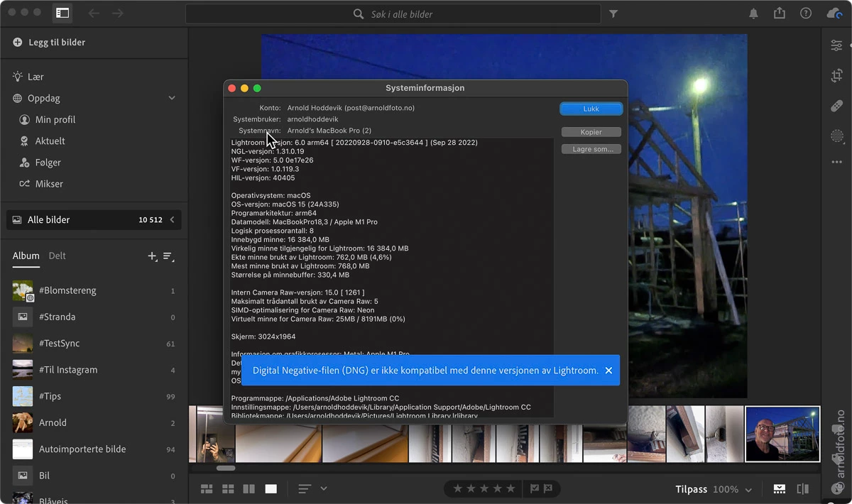Select the Crop and rotate tool

(x=837, y=76)
